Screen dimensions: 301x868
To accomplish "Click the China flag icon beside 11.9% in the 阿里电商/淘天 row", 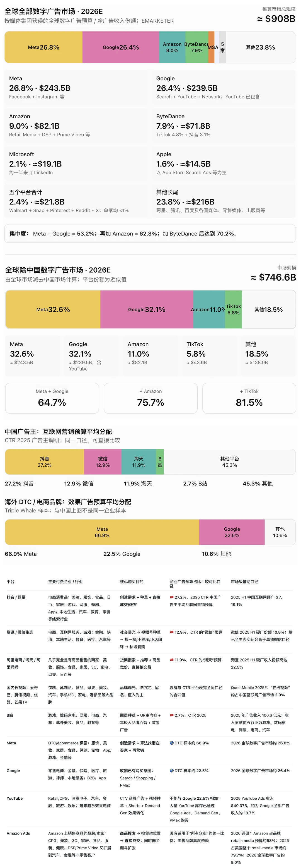I will [x=171, y=660].
